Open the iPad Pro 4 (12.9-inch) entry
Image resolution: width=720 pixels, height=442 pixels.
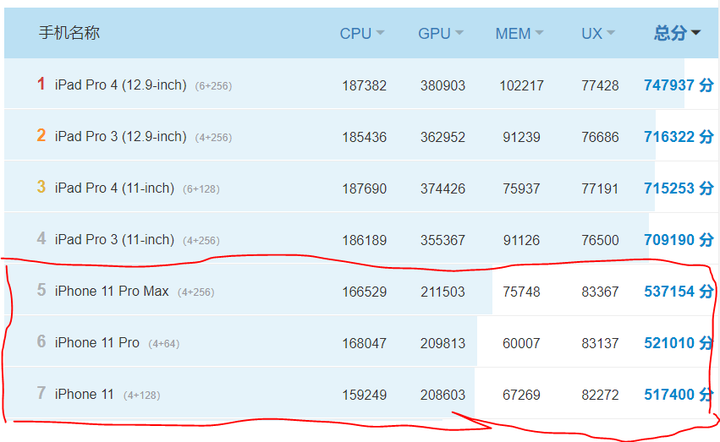point(121,85)
